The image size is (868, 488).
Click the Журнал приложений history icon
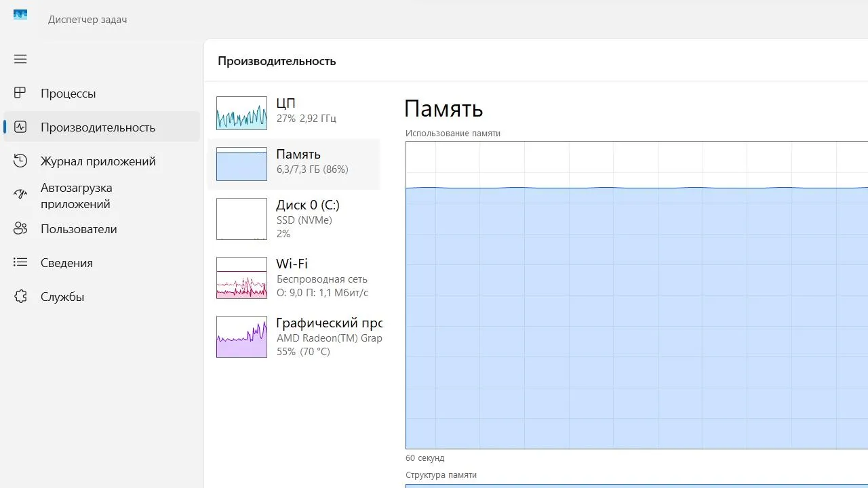click(20, 161)
